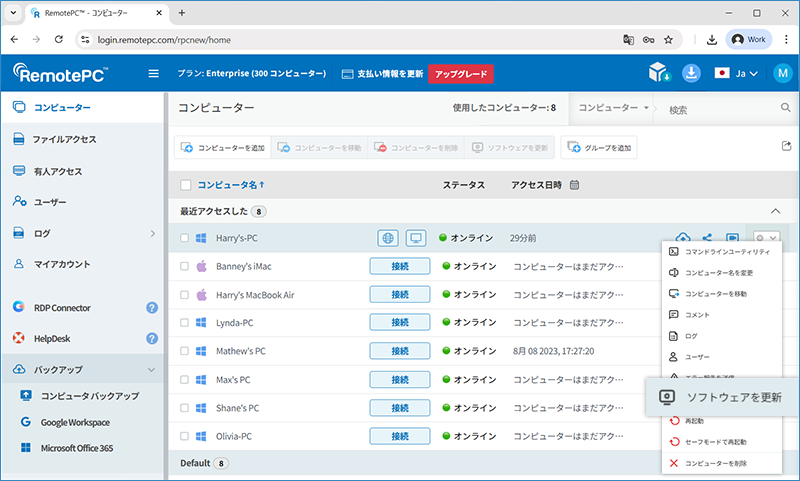Open the コンピューター search scope dropdown
The width and height of the screenshot is (800, 481).
coord(613,108)
